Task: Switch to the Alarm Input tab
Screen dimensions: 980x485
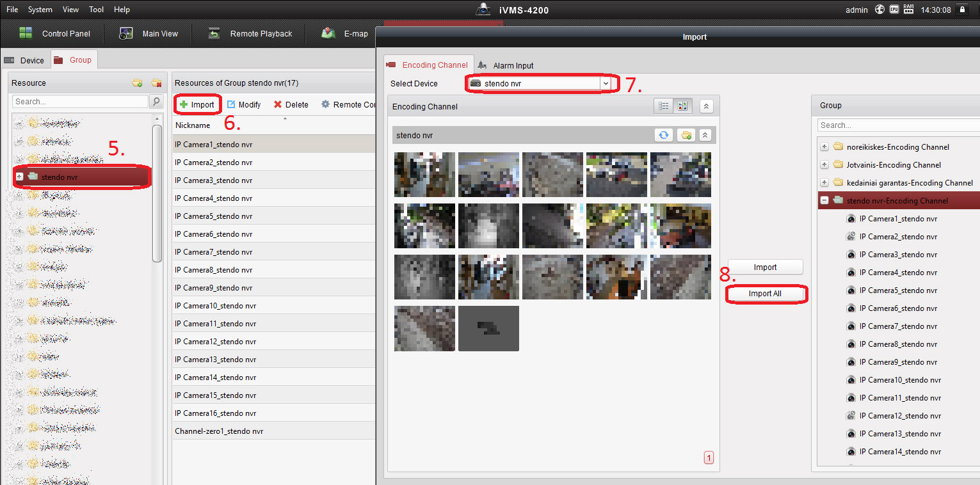Action: click(x=506, y=65)
